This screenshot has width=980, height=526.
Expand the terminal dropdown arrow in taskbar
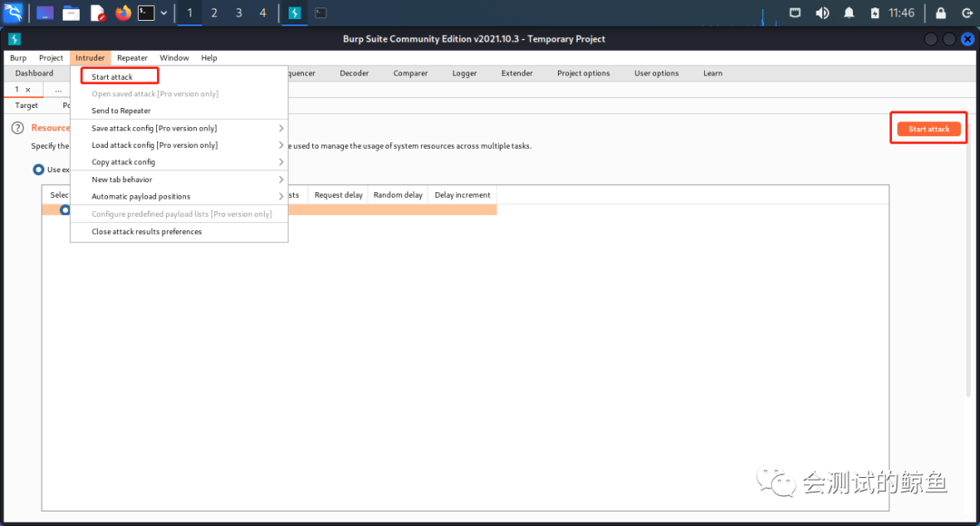163,13
